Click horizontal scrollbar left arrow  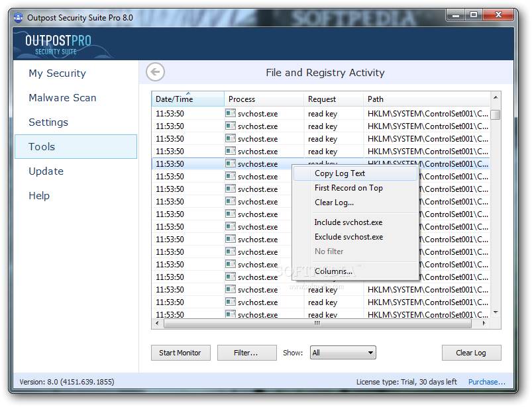tap(157, 324)
